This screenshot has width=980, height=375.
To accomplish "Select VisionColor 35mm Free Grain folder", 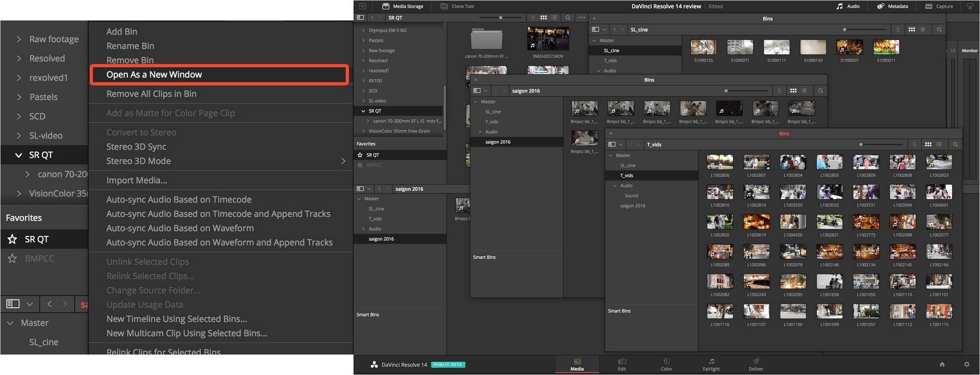I will pos(399,131).
